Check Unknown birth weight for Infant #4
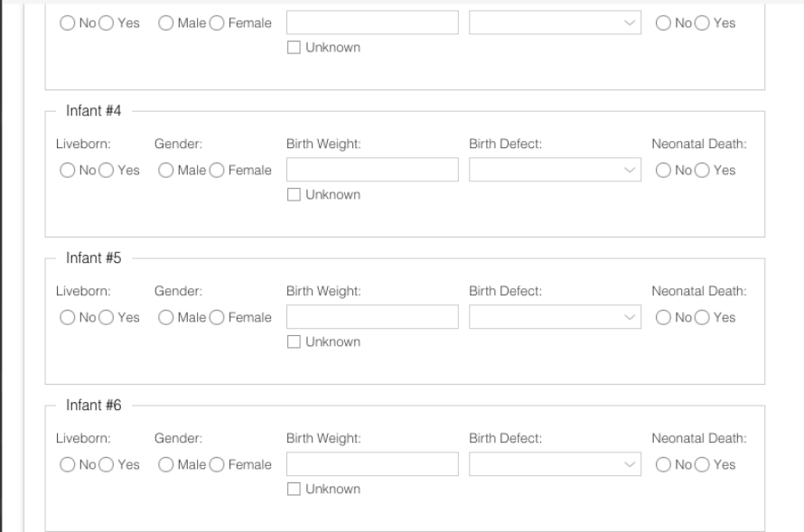The image size is (804, 532). 294,194
